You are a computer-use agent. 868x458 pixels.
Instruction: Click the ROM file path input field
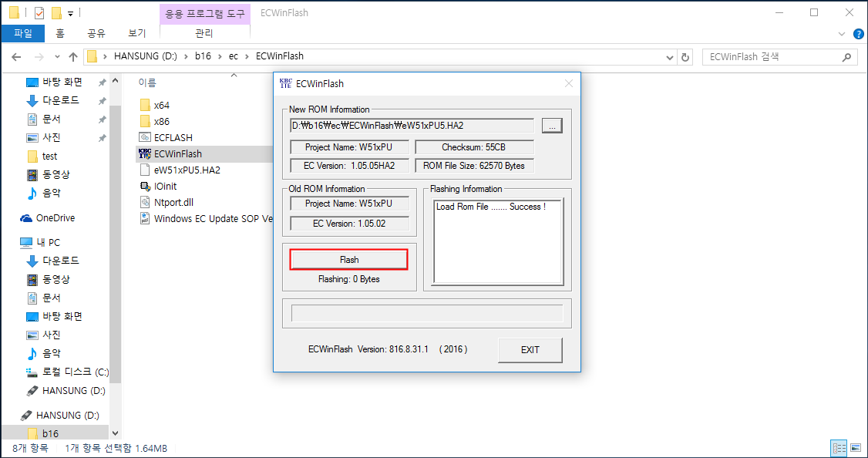pos(412,126)
